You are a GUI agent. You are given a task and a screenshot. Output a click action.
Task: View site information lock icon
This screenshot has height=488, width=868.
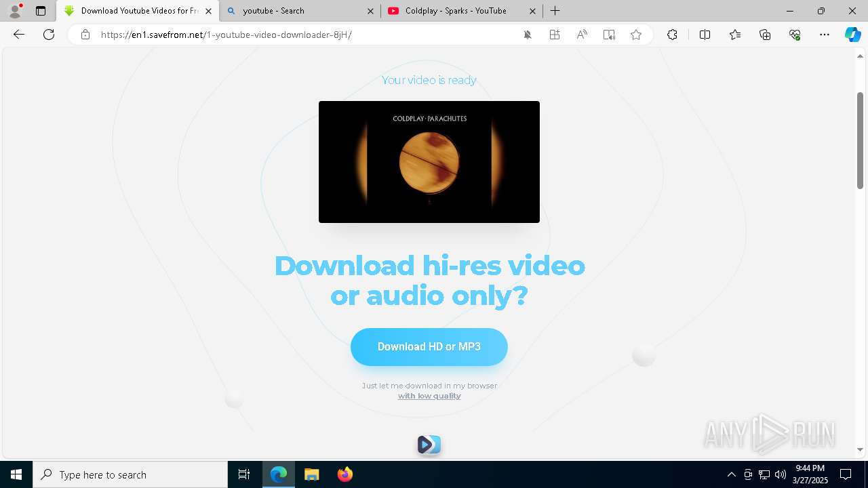[85, 35]
